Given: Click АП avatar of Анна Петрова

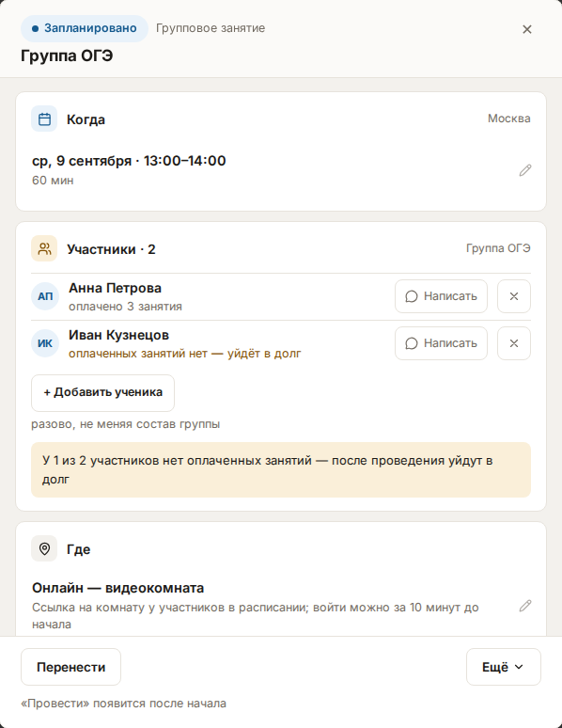Looking at the screenshot, I should (45, 296).
